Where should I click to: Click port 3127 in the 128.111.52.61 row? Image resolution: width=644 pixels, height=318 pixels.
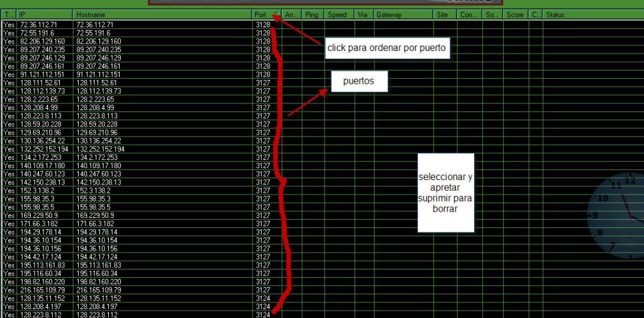(263, 82)
